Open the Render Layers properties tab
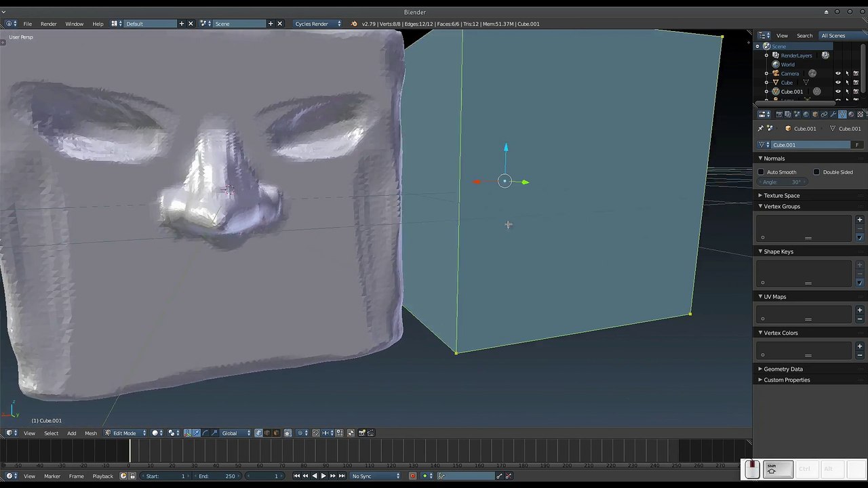 [x=788, y=115]
